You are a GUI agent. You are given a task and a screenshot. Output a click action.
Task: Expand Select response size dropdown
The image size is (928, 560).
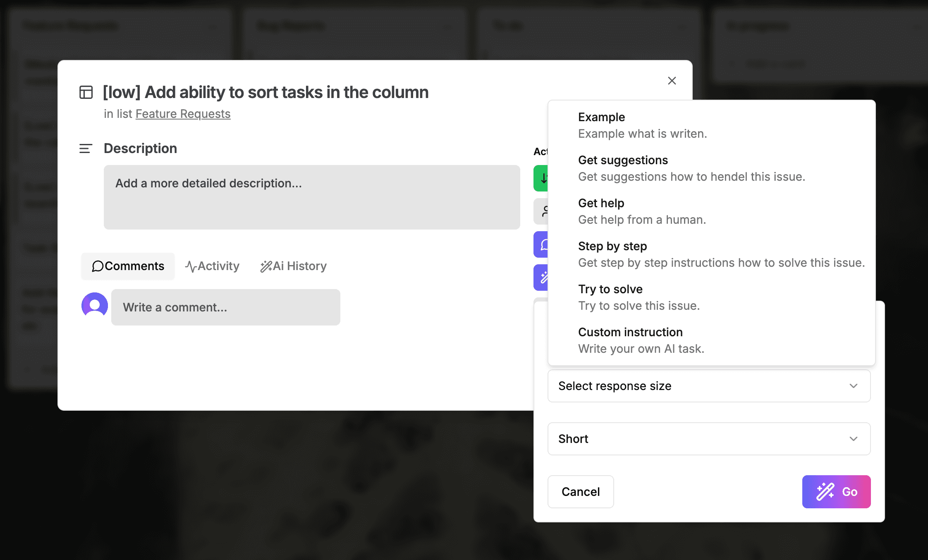pyautogui.click(x=709, y=386)
